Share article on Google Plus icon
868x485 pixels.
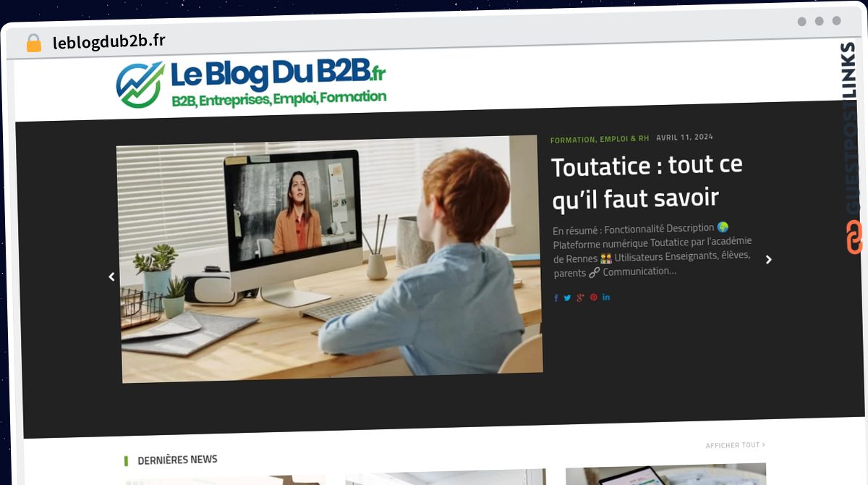pyautogui.click(x=580, y=298)
